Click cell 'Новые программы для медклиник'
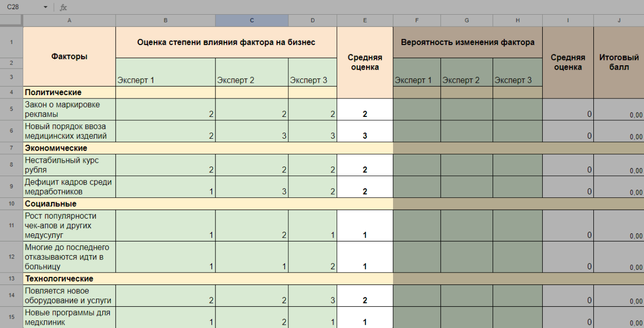The image size is (644, 328). pos(69,318)
